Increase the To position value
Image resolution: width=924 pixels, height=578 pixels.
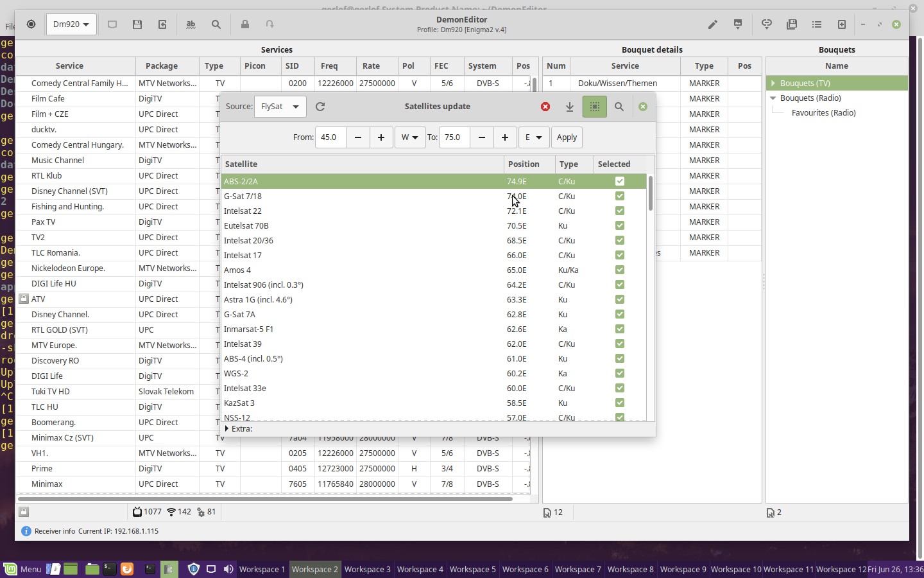(505, 137)
